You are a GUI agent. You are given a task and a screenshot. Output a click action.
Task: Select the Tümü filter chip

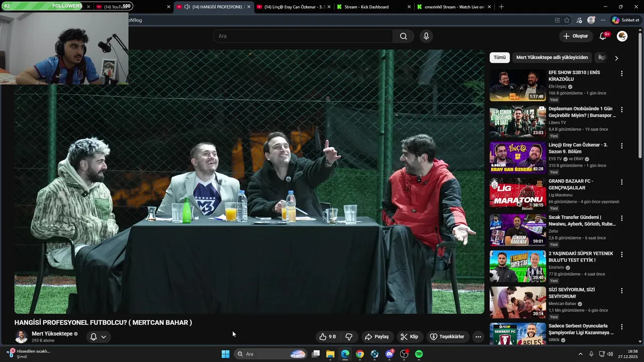[x=500, y=57]
